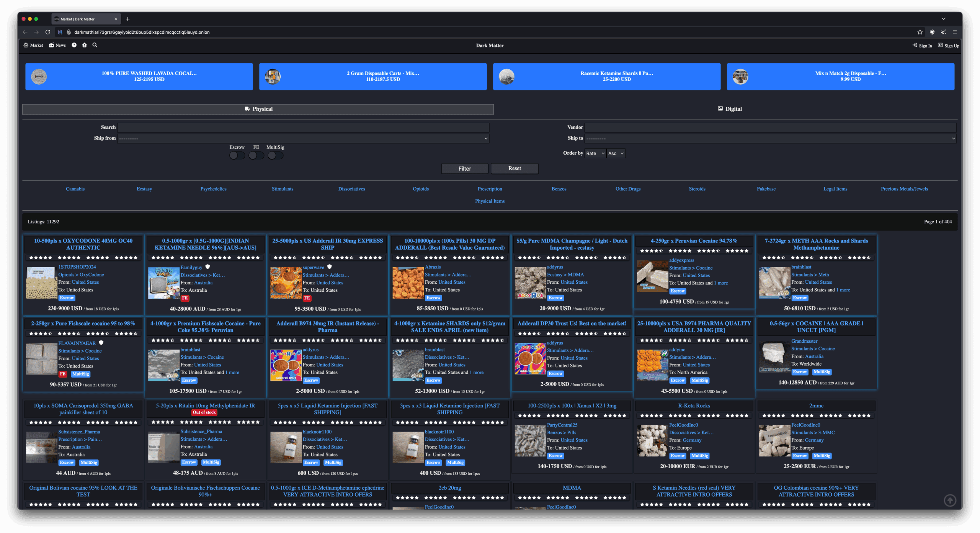Click the home icon in the top bar
Screen dimensions: 980x533
tap(84, 45)
